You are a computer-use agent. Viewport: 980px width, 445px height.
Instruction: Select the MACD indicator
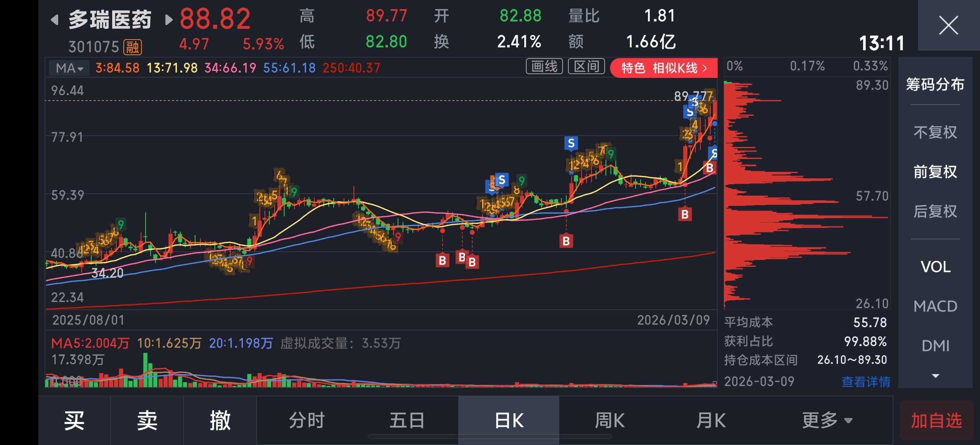click(x=935, y=306)
